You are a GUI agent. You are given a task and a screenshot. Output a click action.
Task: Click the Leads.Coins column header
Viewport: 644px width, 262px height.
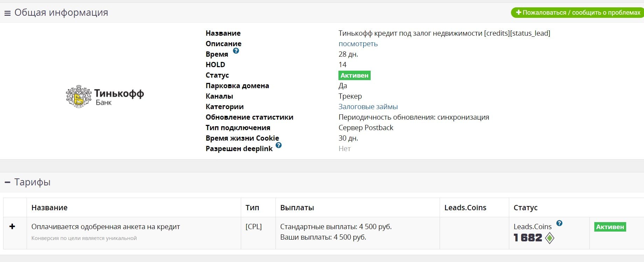tap(465, 208)
